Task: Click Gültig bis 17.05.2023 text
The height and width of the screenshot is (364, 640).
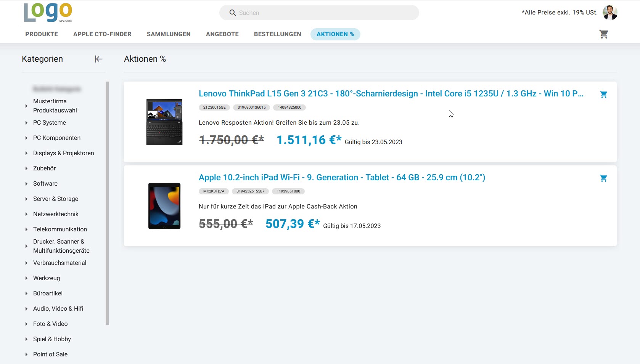Action: (352, 226)
